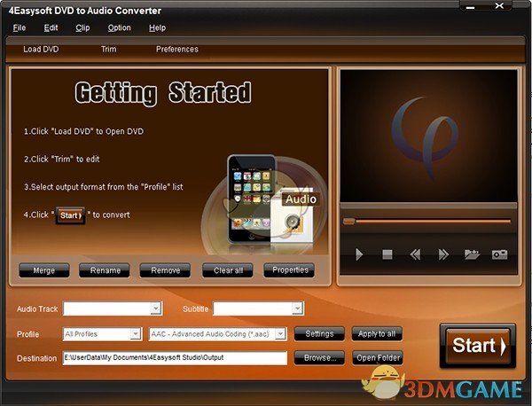Open the Help menu

(157, 27)
